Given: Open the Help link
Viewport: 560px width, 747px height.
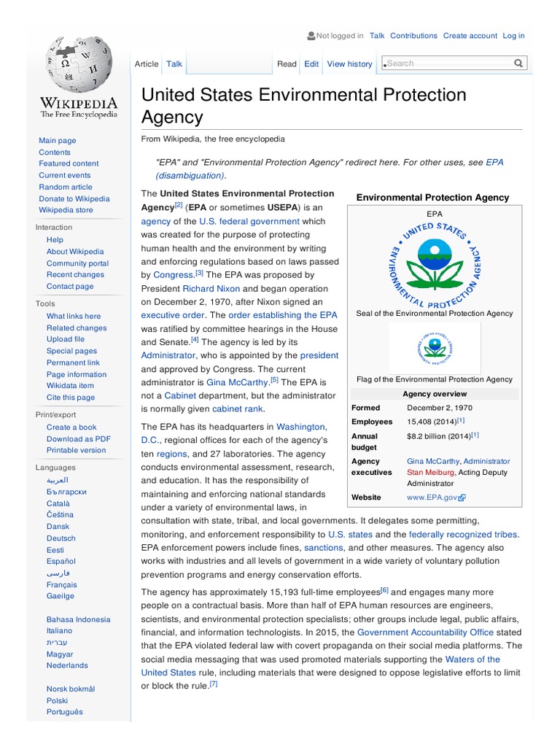Looking at the screenshot, I should tap(55, 240).
